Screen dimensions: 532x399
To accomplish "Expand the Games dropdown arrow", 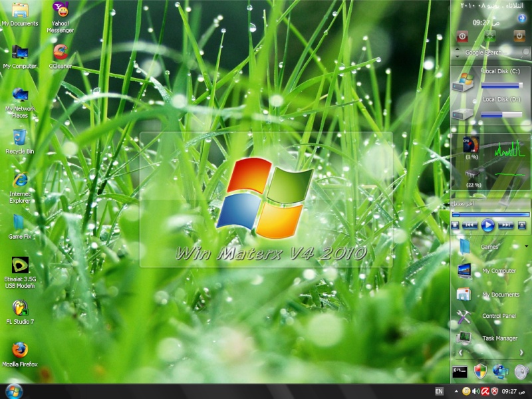I will point(526,246).
